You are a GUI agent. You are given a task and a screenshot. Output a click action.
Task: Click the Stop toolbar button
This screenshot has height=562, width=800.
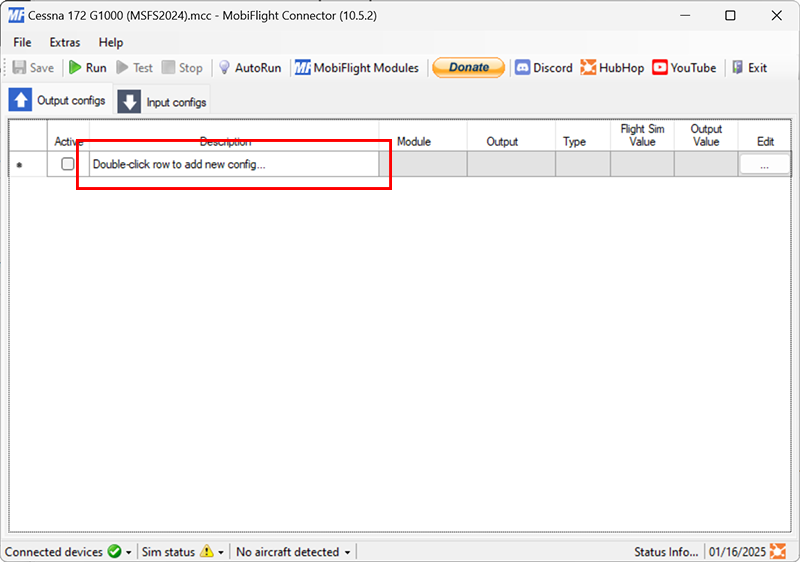click(182, 68)
